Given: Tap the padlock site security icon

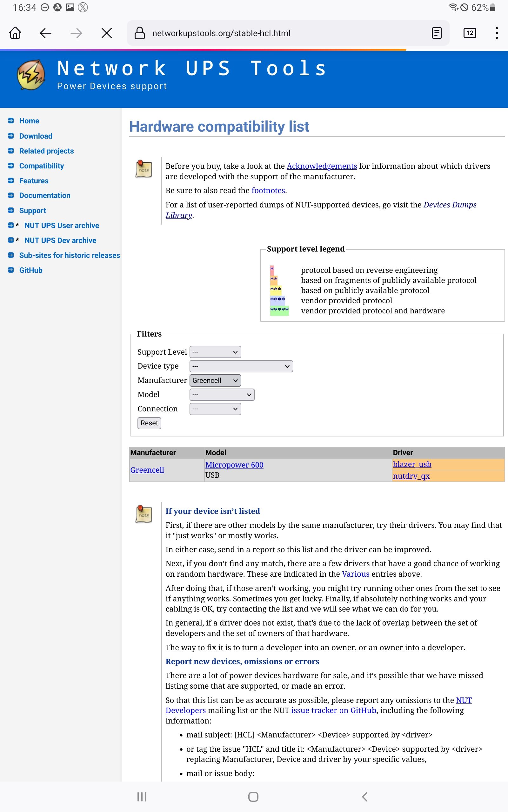Looking at the screenshot, I should (x=139, y=33).
